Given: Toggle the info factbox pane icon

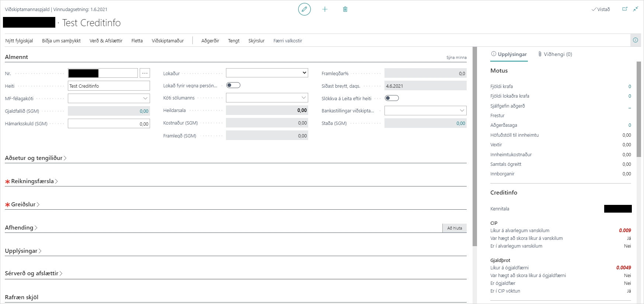Looking at the screenshot, I should click(x=635, y=40).
